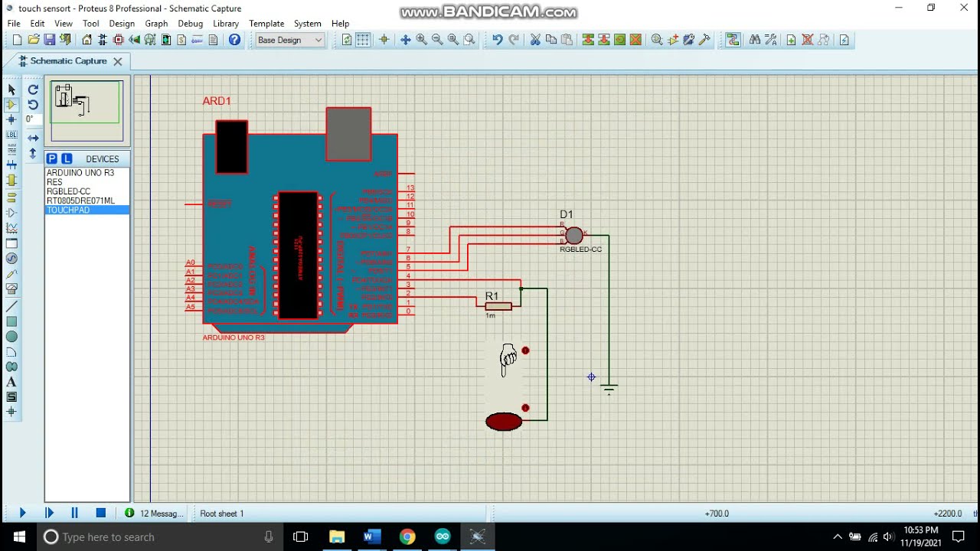Select RGBLED-CC in the devices list
The width and height of the screenshot is (980, 551).
69,191
